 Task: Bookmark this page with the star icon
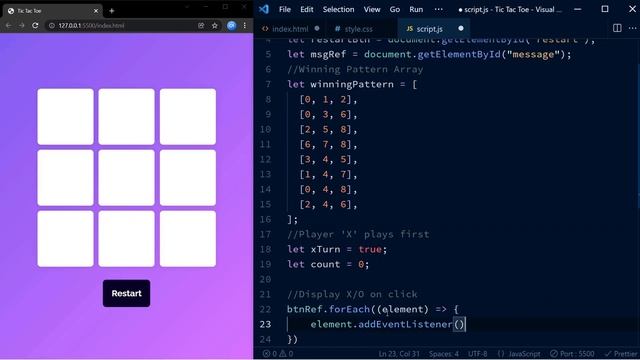215,25
